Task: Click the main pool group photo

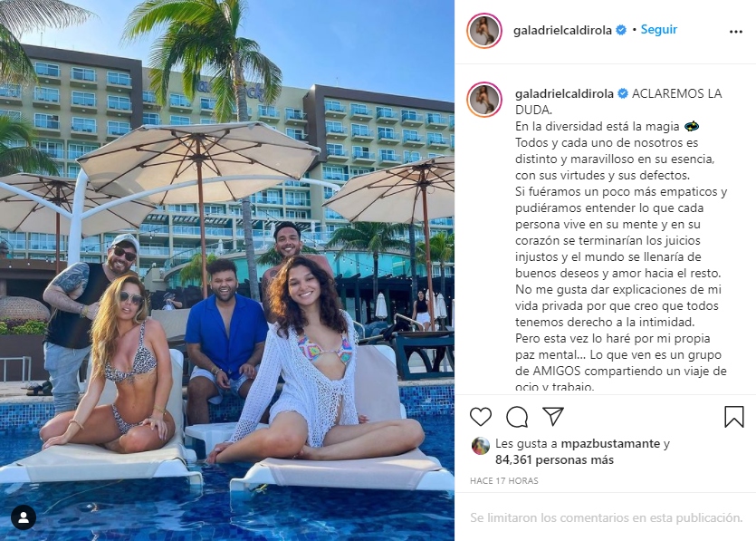Action: (x=227, y=270)
